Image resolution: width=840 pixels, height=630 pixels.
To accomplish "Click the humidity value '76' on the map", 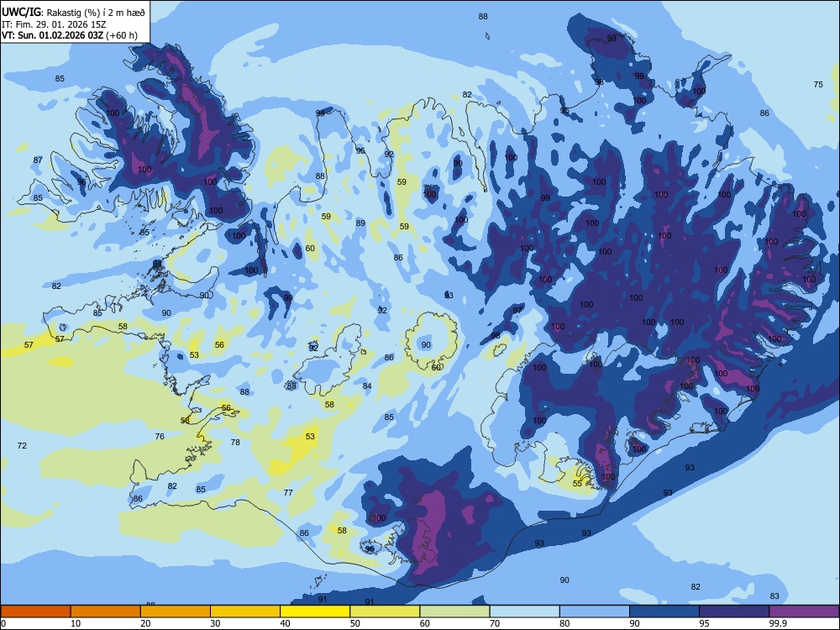I will [x=160, y=437].
